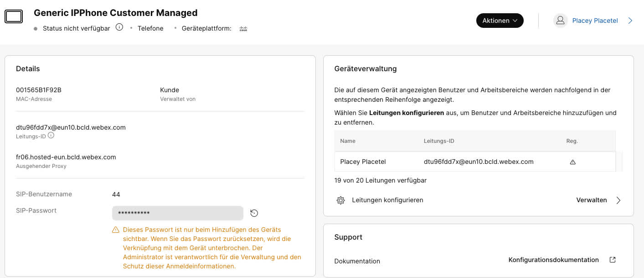The height and width of the screenshot is (278, 644).
Task: Click the gear icon for Leitungen konfigurieren
Action: (x=340, y=200)
